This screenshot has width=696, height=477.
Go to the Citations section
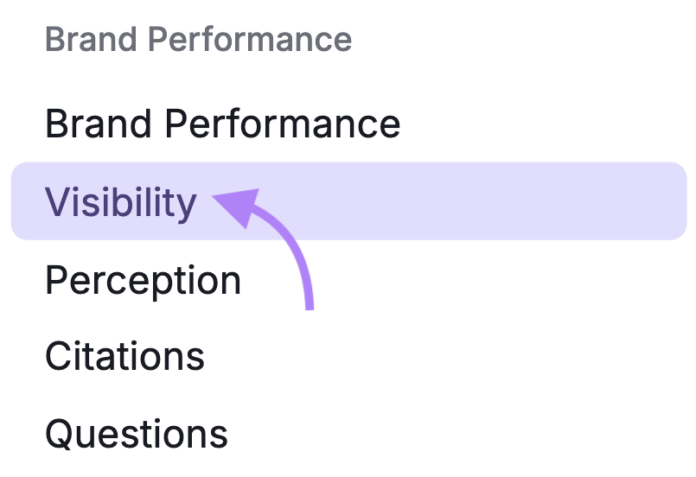124,356
